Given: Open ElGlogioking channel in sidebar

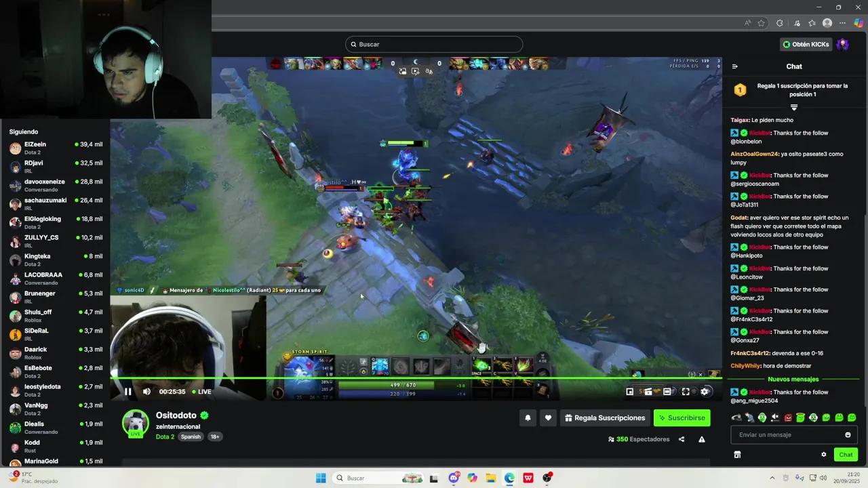Looking at the screenshot, I should pyautogui.click(x=56, y=222).
